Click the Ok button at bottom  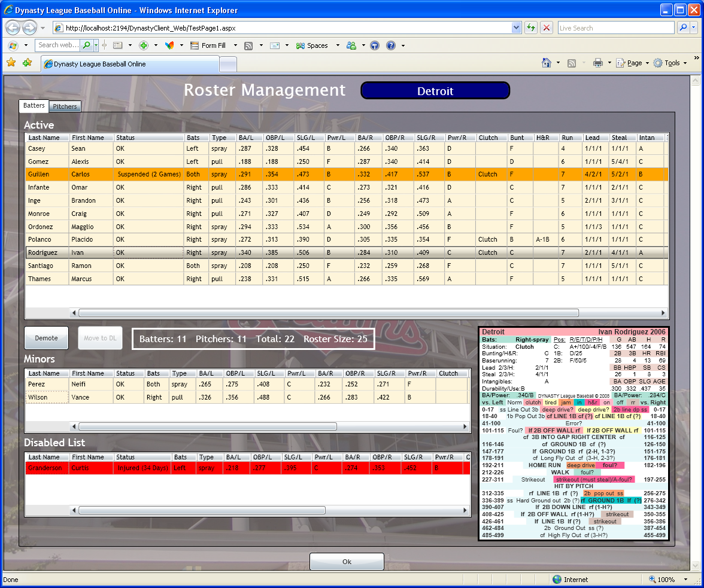347,562
